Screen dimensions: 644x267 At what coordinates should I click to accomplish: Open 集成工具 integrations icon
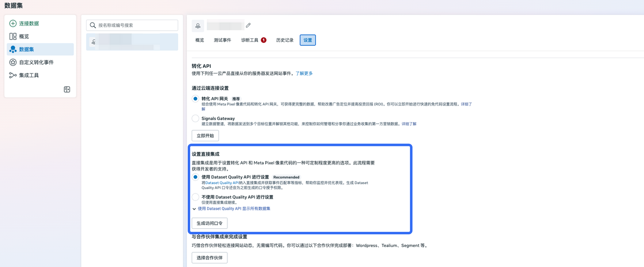coord(13,75)
